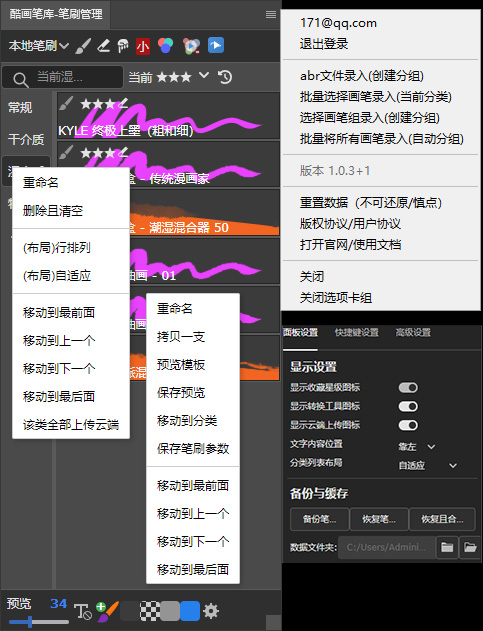This screenshot has width=483, height=631.
Task: Click brush icon on 传统漫画家 row
Action: click(66, 152)
